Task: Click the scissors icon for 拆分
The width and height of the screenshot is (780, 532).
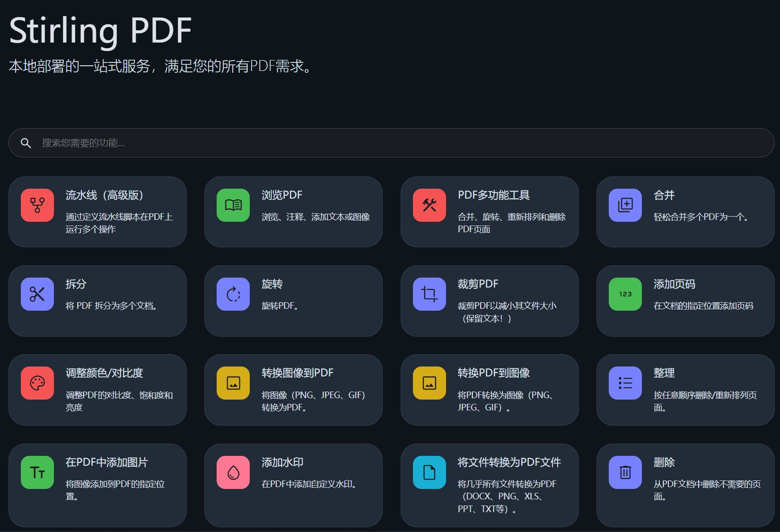Action: tap(37, 294)
